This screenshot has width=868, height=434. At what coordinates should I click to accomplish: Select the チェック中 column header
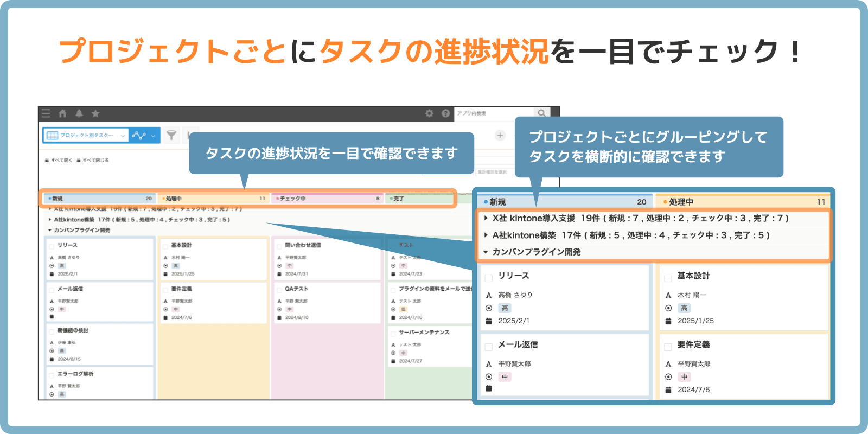point(327,199)
